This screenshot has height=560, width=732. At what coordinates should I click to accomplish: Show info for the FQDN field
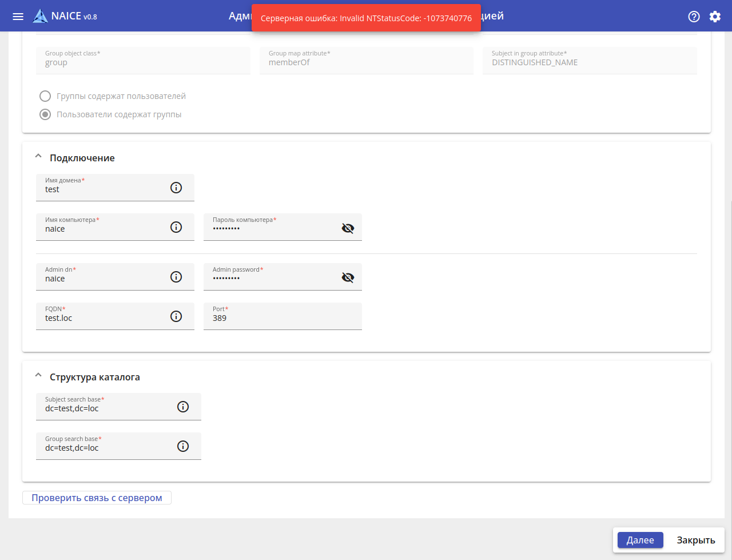pos(176,316)
